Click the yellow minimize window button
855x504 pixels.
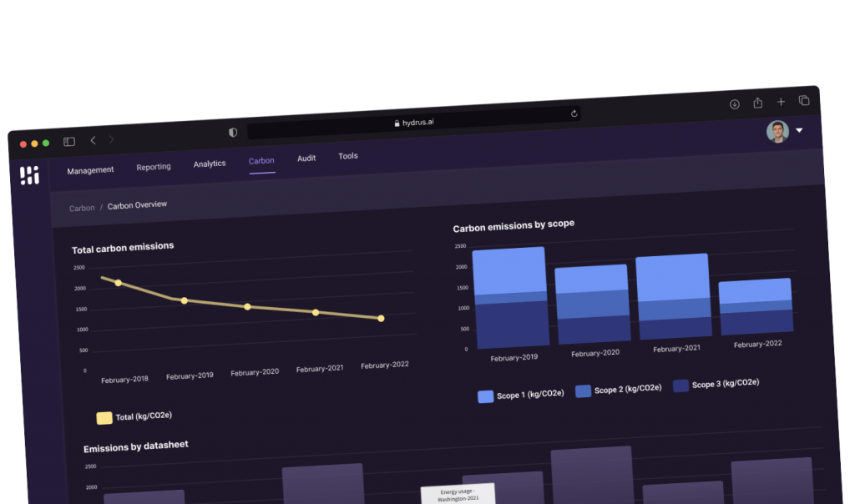tap(34, 144)
